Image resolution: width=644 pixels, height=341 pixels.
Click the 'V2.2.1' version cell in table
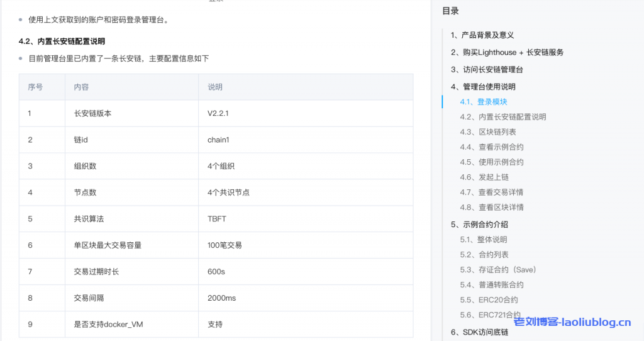click(x=218, y=114)
